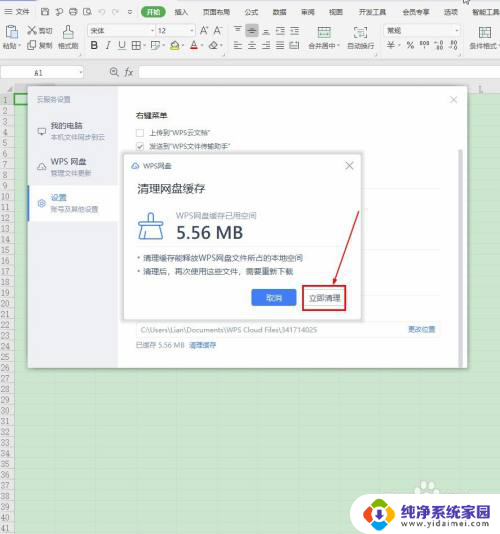Screen dimensions: 500x534
Task: Open the font size dropdown
Action: pyautogui.click(x=192, y=31)
